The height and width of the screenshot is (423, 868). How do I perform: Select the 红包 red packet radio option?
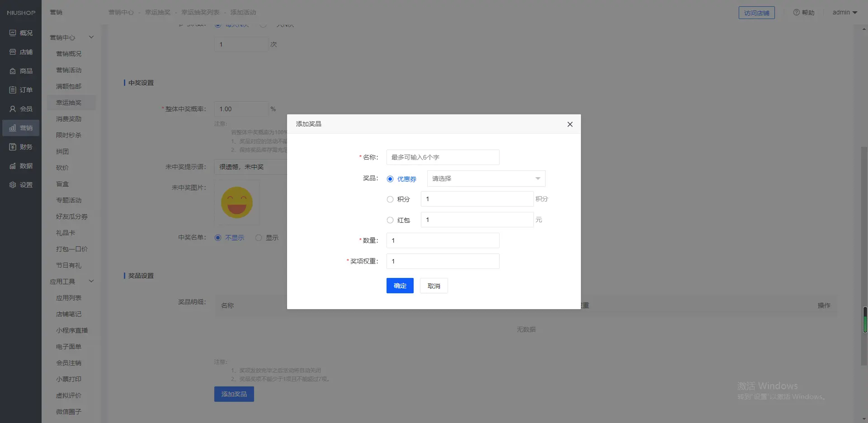(x=390, y=220)
